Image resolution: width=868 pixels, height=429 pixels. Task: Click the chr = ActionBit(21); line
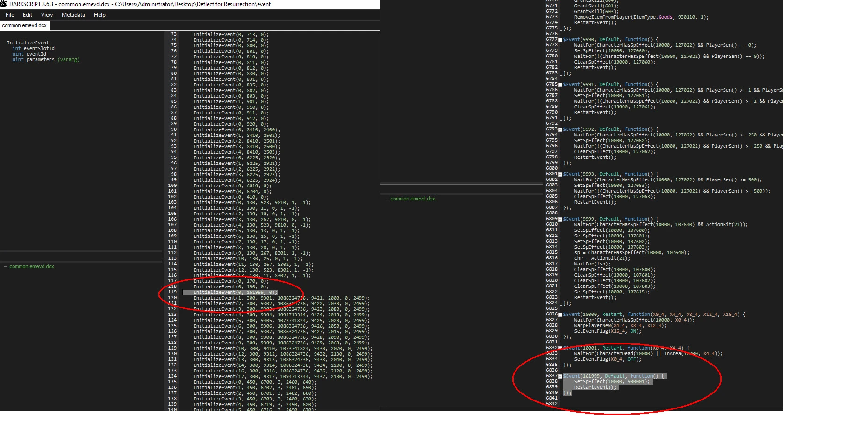[x=602, y=258]
